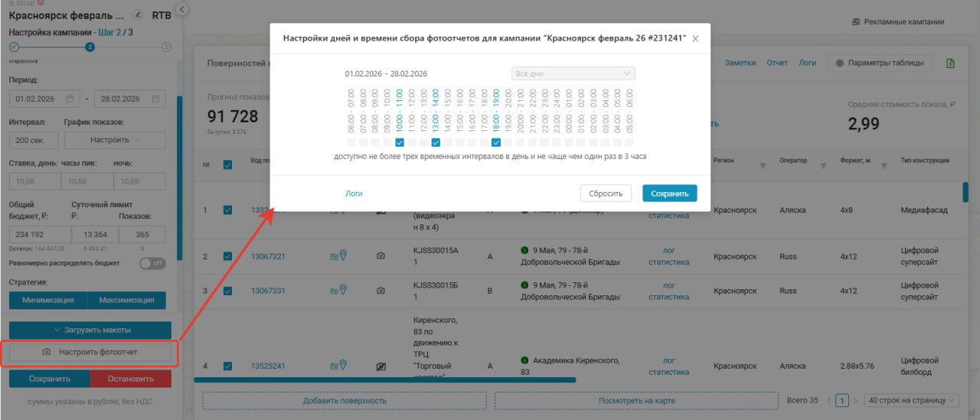Open the 'Отчет' tab link
Image resolution: width=980 pixels, height=420 pixels.
[777, 63]
